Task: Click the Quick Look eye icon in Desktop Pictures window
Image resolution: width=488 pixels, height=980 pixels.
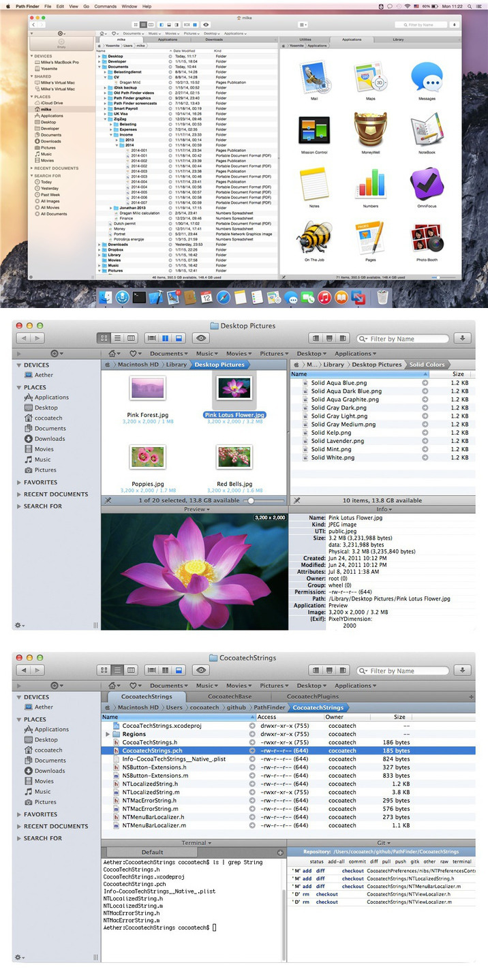Action: pos(200,338)
